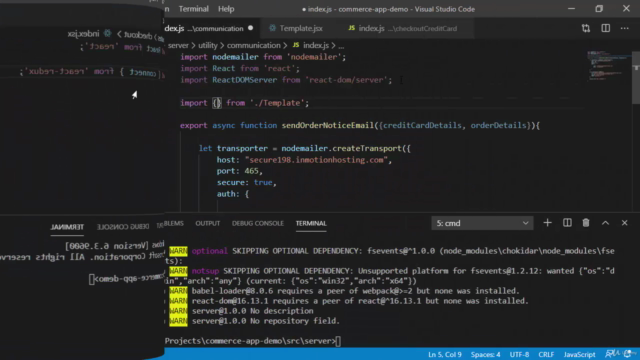Viewport: 640px width, 360px height.
Task: Click the Template.jsx tab file icon
Action: coord(272,28)
